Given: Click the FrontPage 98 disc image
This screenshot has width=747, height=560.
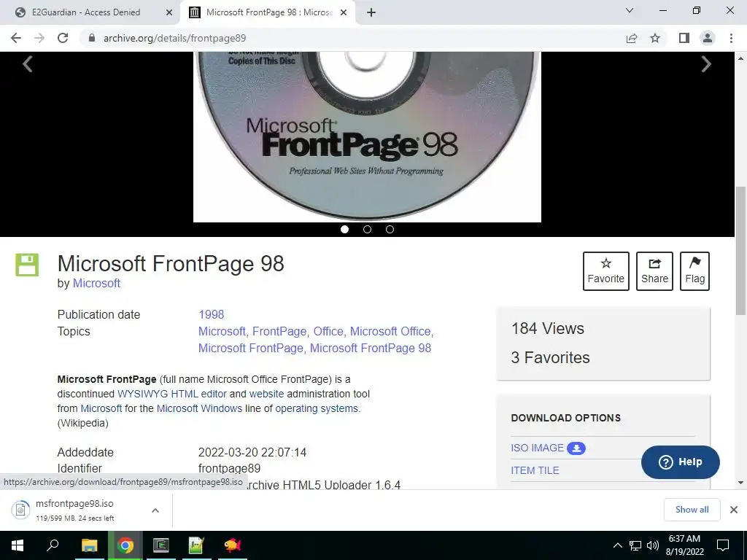Looking at the screenshot, I should click(368, 136).
